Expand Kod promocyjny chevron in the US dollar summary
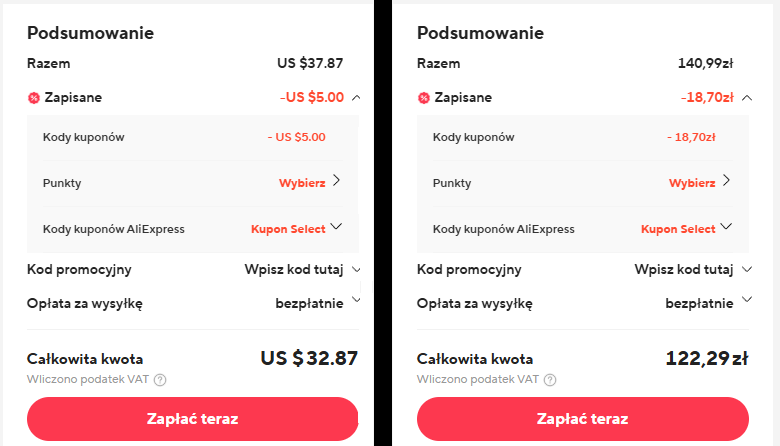Image resolution: width=780 pixels, height=446 pixels. tap(356, 269)
